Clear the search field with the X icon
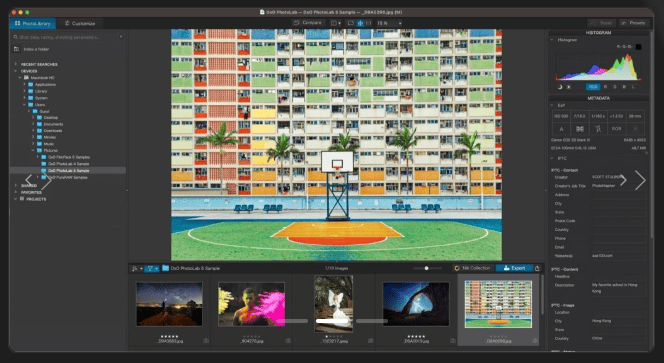The width and height of the screenshot is (664, 363). coord(121,37)
